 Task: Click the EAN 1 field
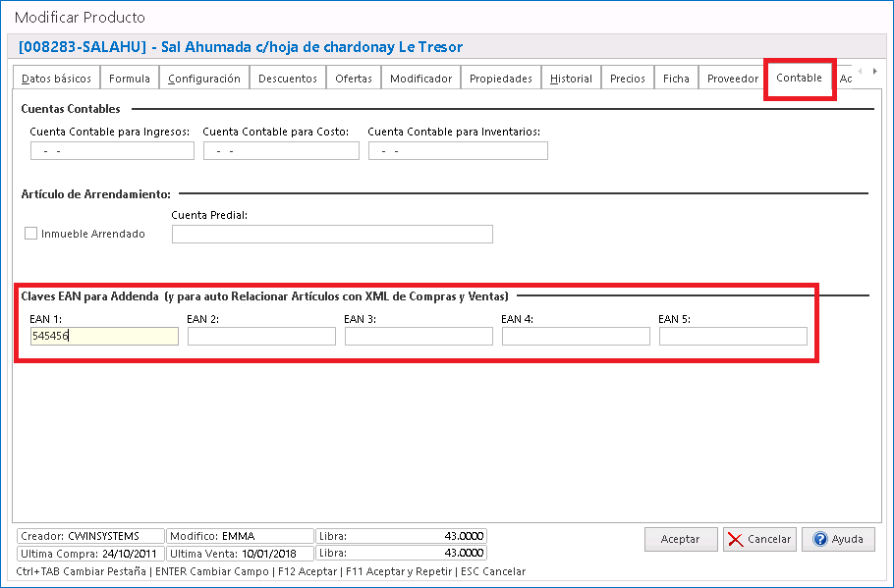[x=104, y=337]
